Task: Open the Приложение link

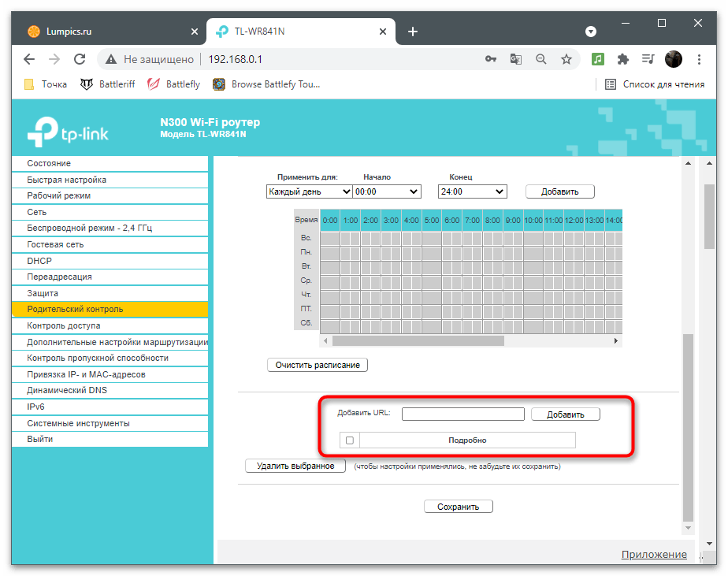Action: (x=654, y=554)
